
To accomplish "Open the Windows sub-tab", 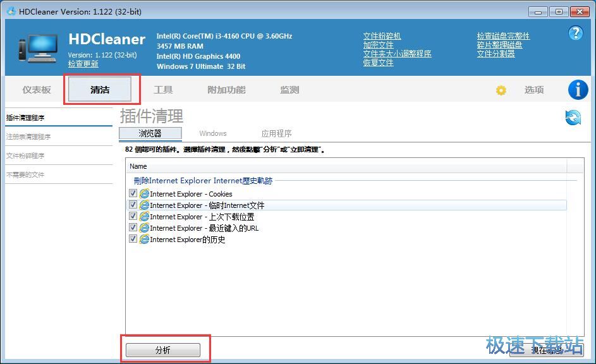I will click(213, 133).
